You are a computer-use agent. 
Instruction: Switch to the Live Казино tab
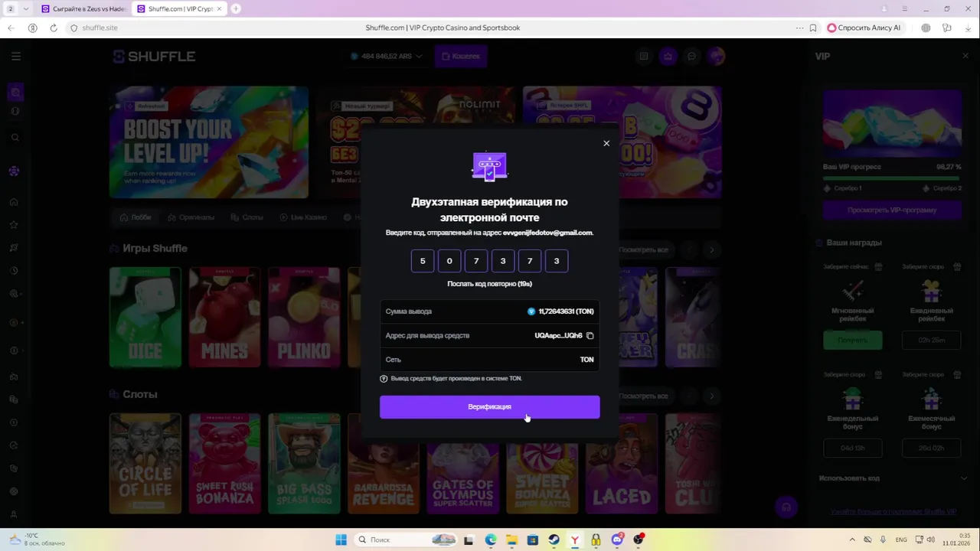(x=303, y=217)
